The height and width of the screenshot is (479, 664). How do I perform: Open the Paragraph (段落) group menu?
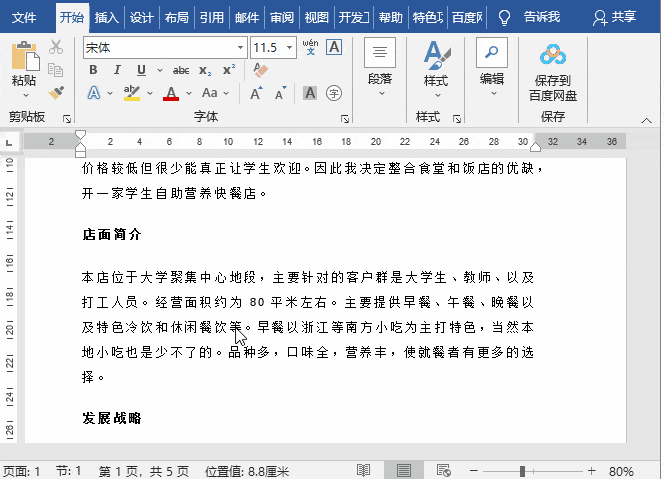click(x=380, y=67)
